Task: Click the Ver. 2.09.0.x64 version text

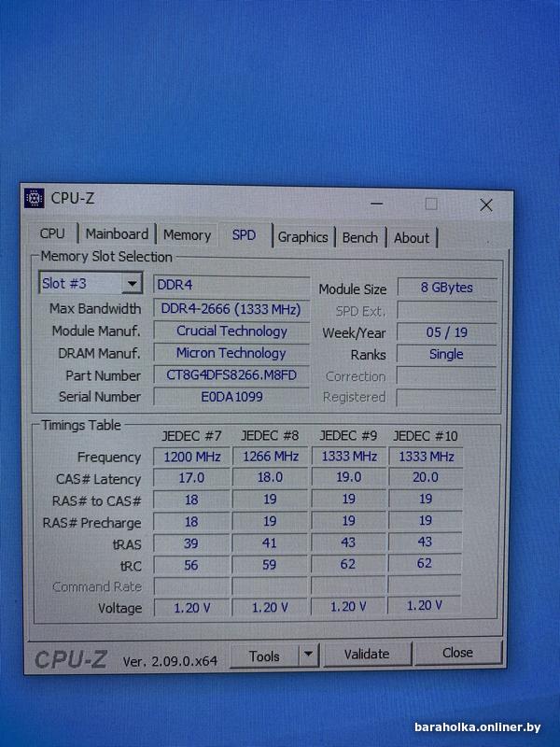Action: coord(170,661)
